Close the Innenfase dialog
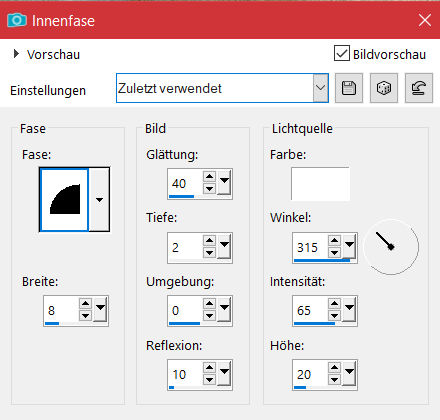The height and width of the screenshot is (420, 440). click(425, 20)
